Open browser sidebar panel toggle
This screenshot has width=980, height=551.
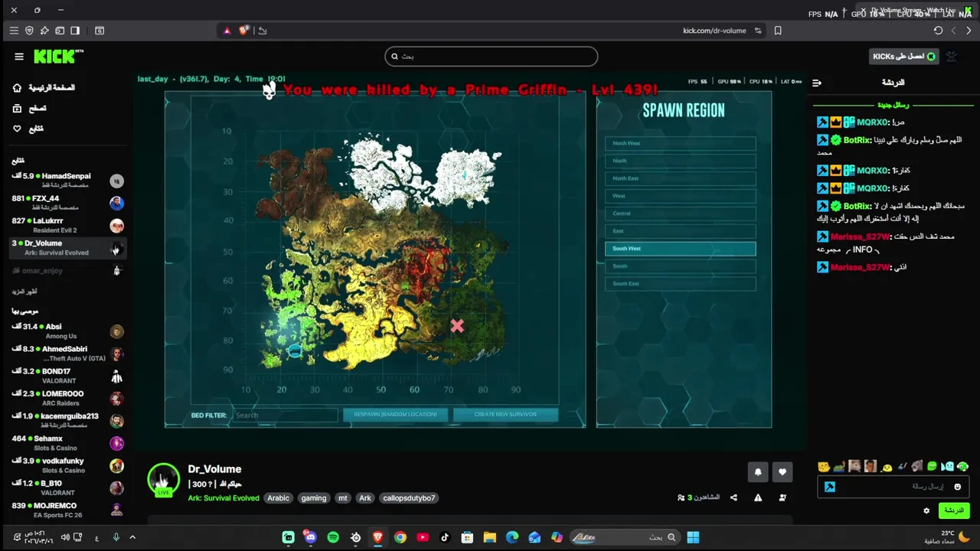tap(75, 31)
